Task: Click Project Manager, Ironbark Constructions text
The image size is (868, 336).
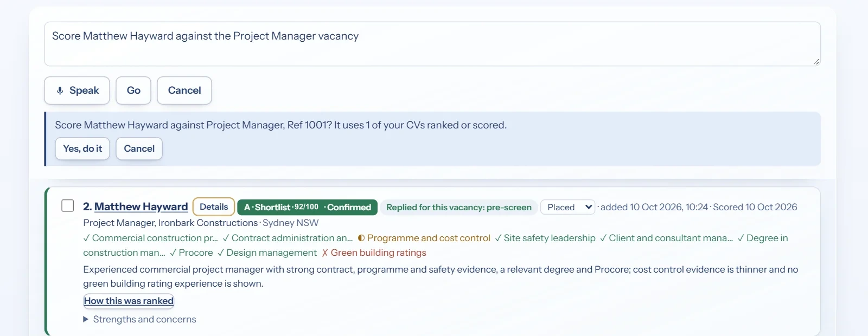Action: (x=170, y=223)
